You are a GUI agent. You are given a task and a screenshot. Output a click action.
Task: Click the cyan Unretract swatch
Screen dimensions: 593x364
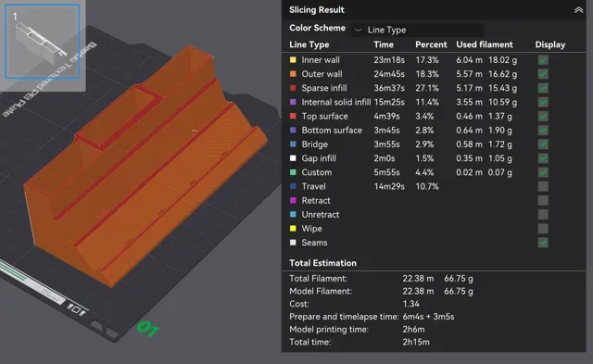point(293,214)
